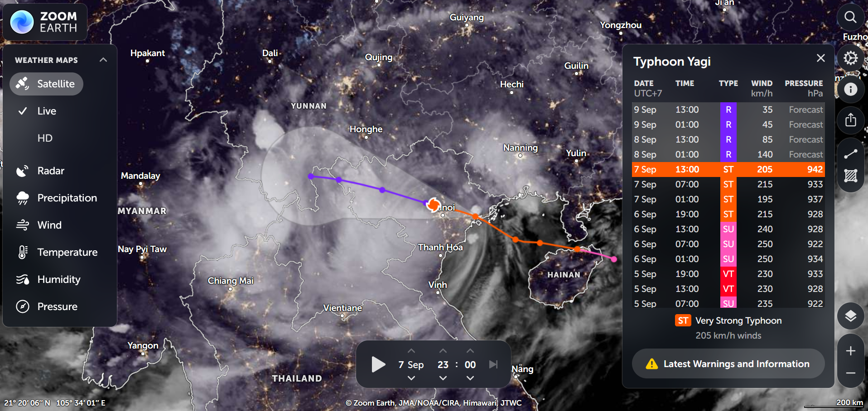Open the settings gear icon
868x411 pixels.
[850, 58]
